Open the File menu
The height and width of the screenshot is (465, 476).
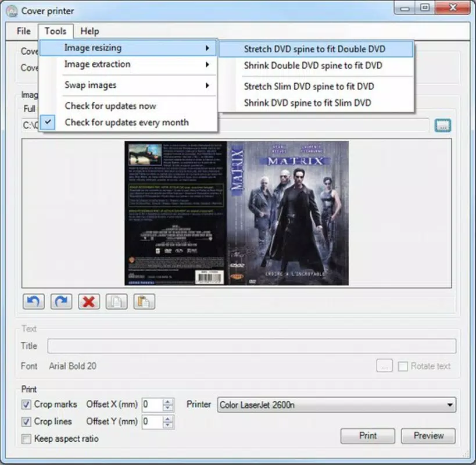24,31
